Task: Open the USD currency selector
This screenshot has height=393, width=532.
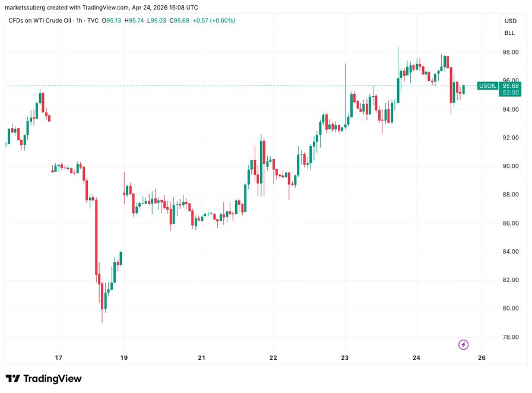Action: pyautogui.click(x=510, y=21)
